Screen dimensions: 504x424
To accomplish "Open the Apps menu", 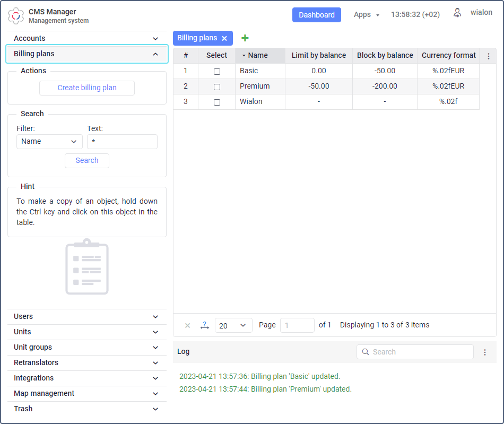I will (x=367, y=15).
